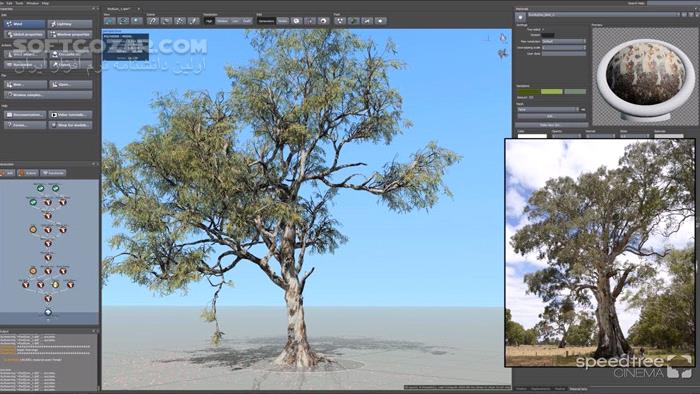
Task: Click third Scene group toolbar icon
Action: pos(179,21)
